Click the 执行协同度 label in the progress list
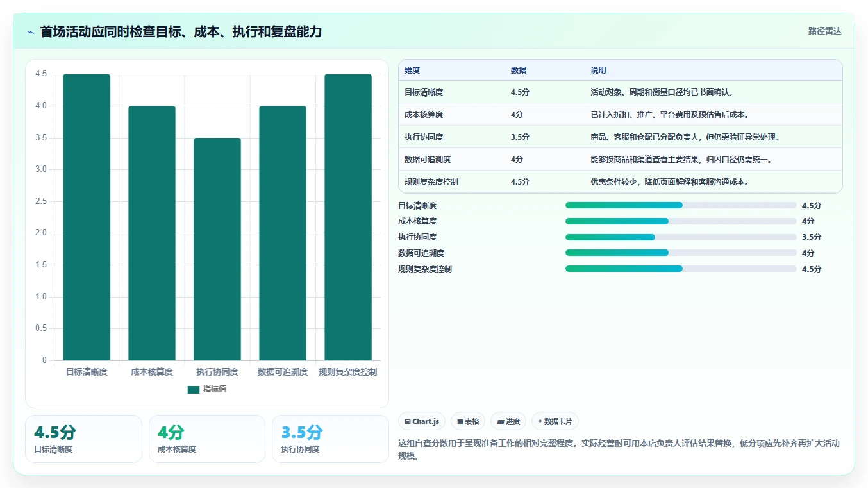868x488 pixels. click(417, 237)
